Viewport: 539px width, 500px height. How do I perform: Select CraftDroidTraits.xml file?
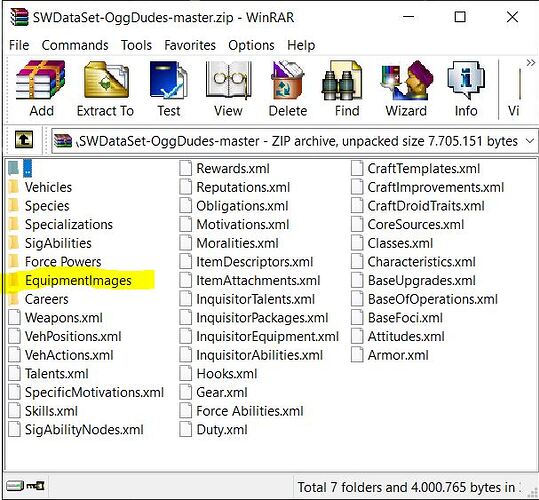418,206
